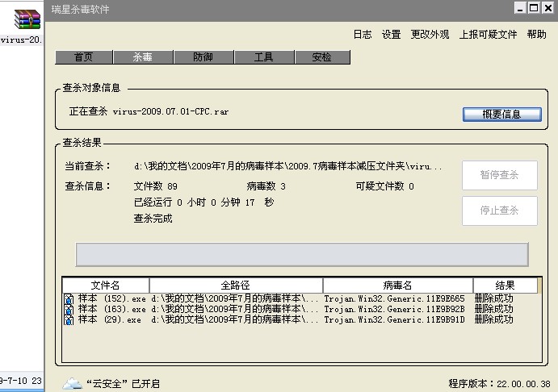Click the 可疑文件数 0 value
The image size is (558, 392).
[x=385, y=186]
